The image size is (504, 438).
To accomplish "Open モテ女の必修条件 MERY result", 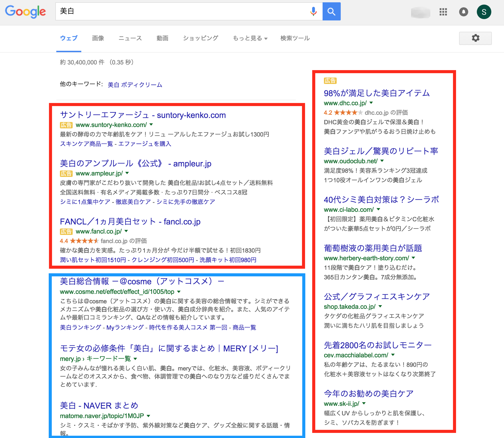I will pyautogui.click(x=169, y=348).
